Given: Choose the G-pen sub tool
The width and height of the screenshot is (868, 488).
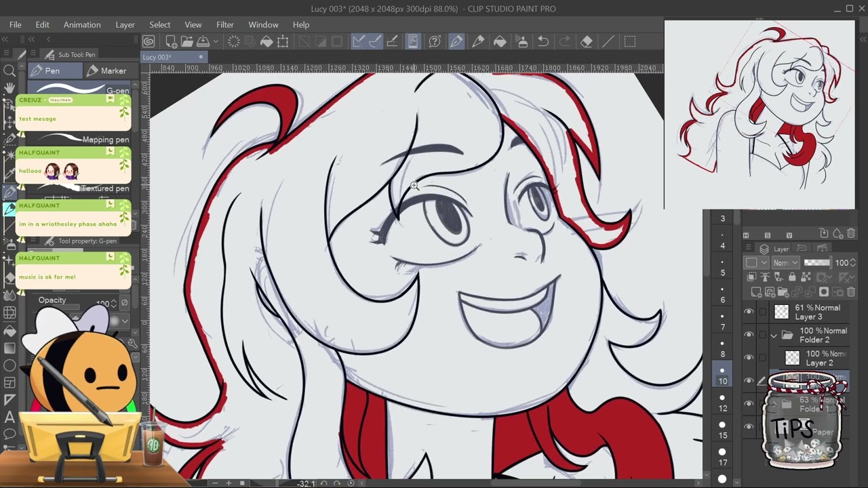Looking at the screenshot, I should point(79,89).
